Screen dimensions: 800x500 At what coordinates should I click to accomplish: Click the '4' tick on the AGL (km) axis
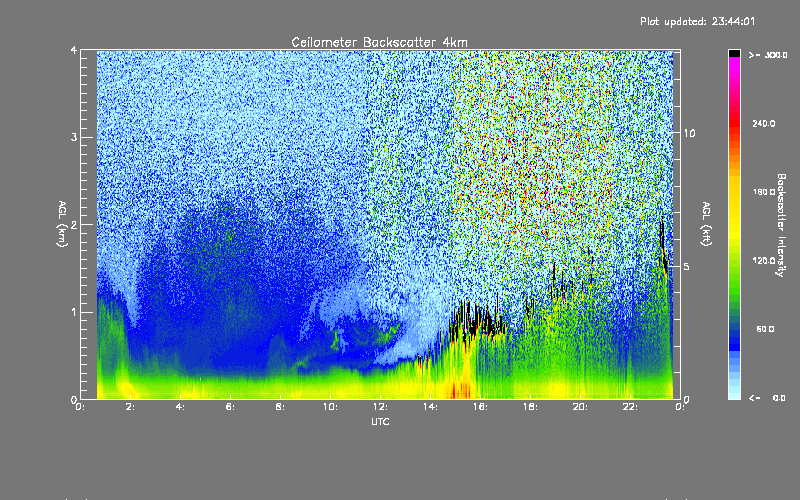point(74,50)
